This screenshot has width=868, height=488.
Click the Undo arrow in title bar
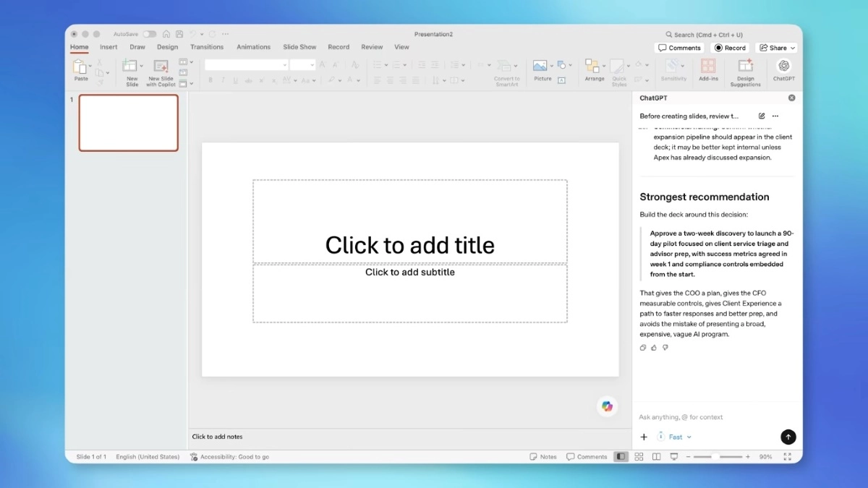tap(193, 34)
